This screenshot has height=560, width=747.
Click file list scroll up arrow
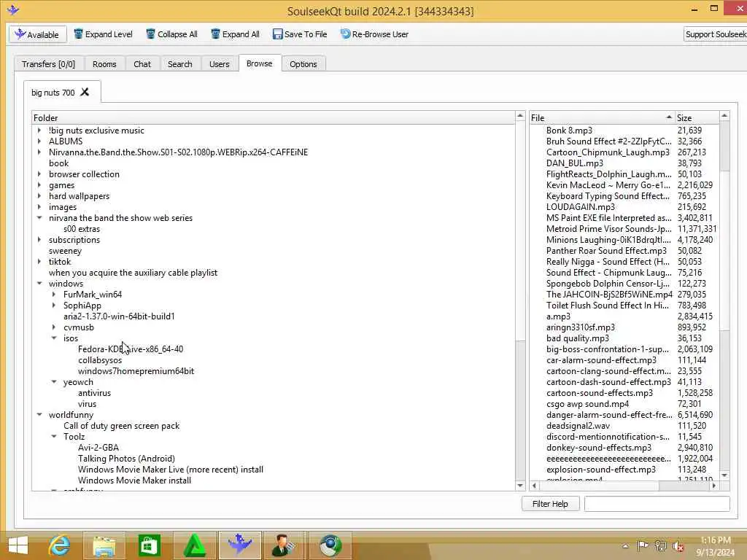(724, 116)
